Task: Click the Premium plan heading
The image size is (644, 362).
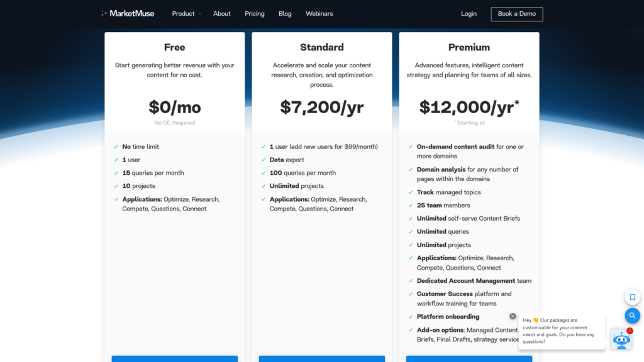Action: point(469,47)
